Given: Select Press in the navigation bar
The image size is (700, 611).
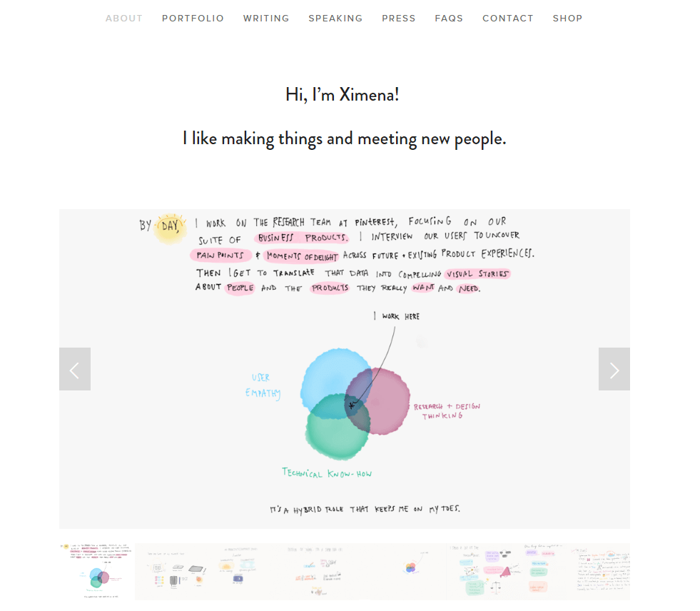Looking at the screenshot, I should (x=398, y=19).
